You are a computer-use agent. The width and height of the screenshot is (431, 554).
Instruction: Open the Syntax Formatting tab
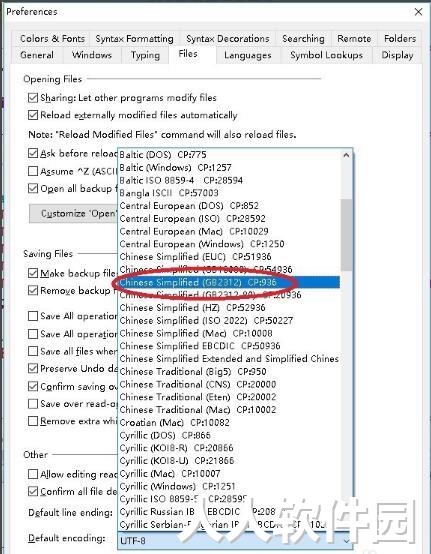(x=135, y=39)
